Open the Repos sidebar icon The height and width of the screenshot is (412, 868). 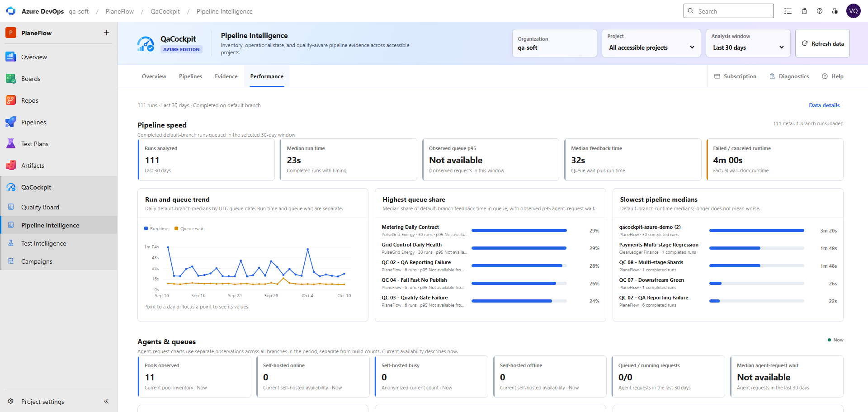11,100
